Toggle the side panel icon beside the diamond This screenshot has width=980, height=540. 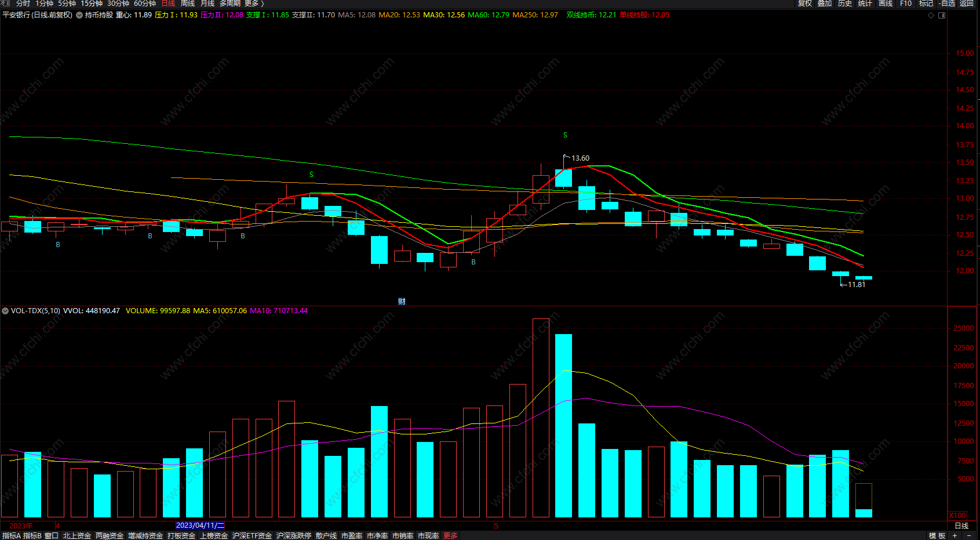[942, 15]
